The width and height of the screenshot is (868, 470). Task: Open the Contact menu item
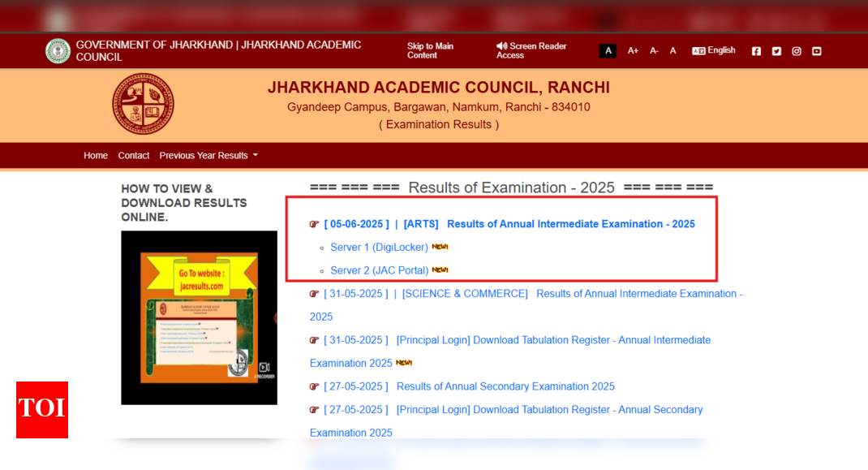point(134,156)
